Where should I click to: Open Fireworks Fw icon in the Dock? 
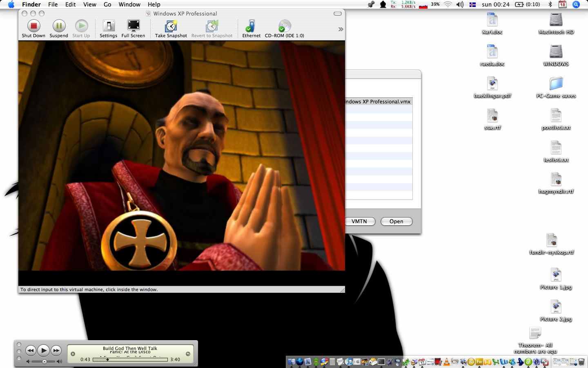pos(479,362)
